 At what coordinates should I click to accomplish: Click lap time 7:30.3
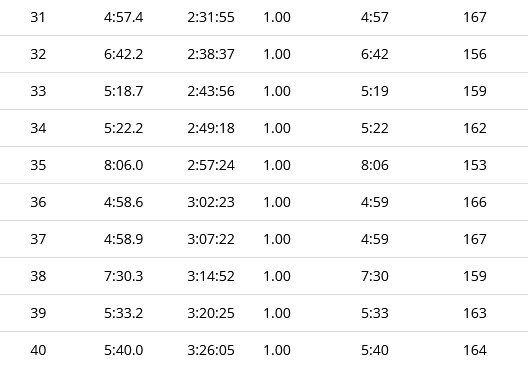click(124, 276)
